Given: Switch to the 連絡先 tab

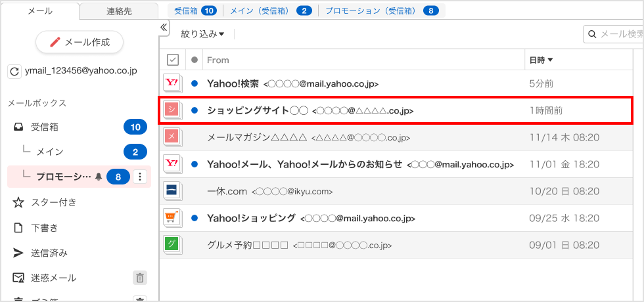Looking at the screenshot, I should (x=119, y=12).
